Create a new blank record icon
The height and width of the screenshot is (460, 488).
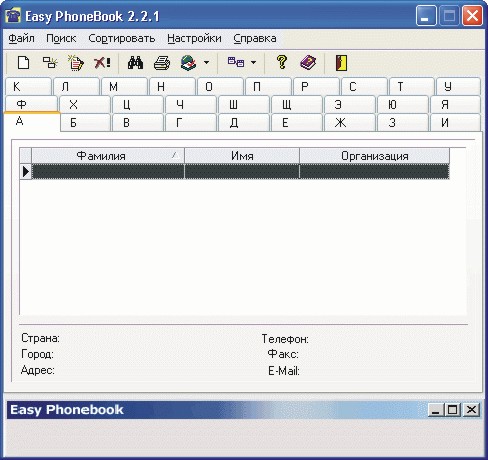click(23, 62)
